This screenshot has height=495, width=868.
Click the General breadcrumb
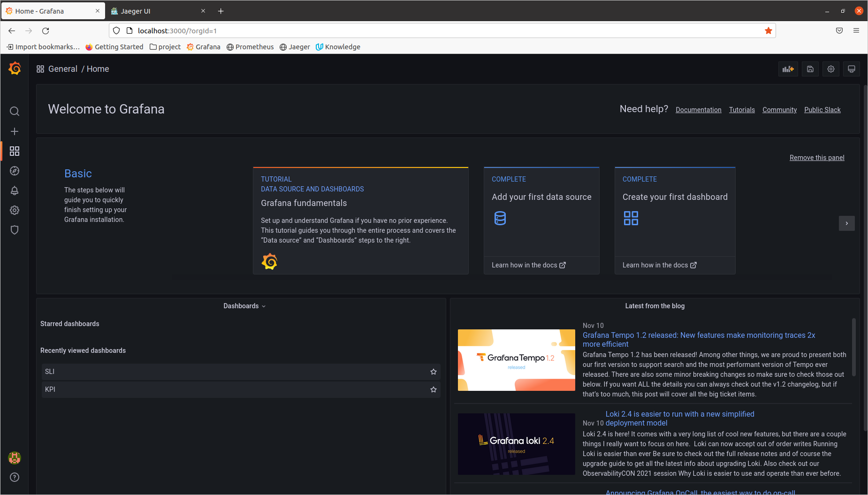click(x=62, y=69)
